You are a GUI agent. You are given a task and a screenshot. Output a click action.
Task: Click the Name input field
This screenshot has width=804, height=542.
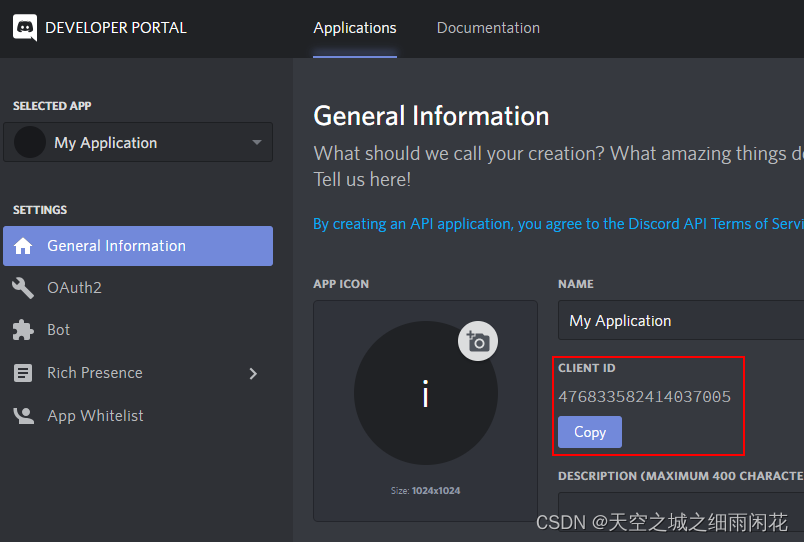click(x=681, y=320)
